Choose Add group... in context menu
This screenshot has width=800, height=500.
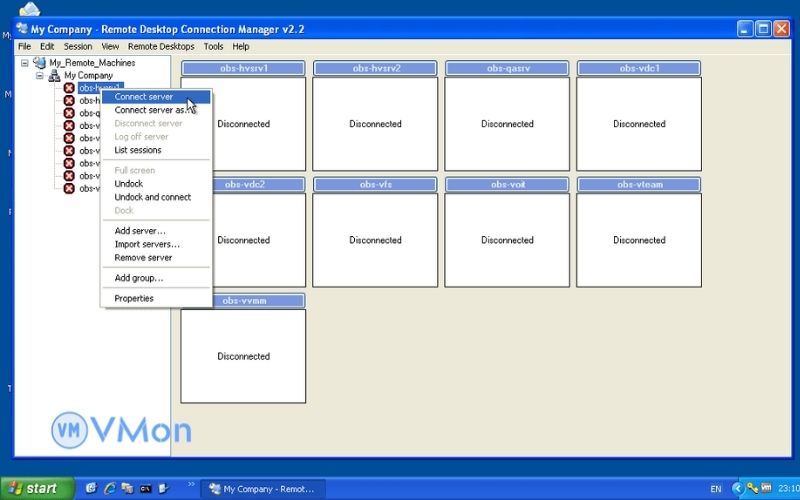coord(156,278)
